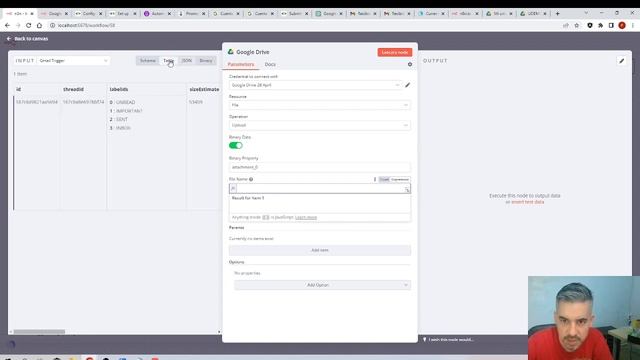Open the INPUT node selector Gmail Trigger

tap(73, 60)
